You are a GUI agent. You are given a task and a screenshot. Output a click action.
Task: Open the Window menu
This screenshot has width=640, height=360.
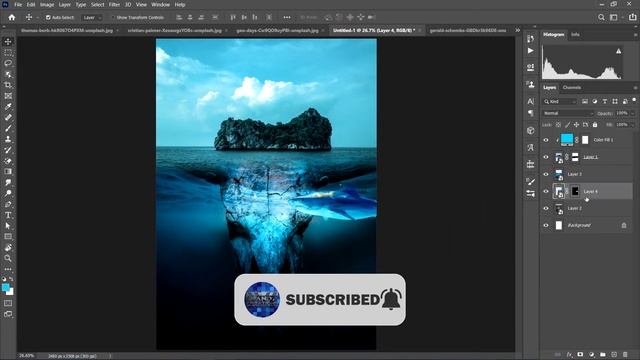[160, 4]
